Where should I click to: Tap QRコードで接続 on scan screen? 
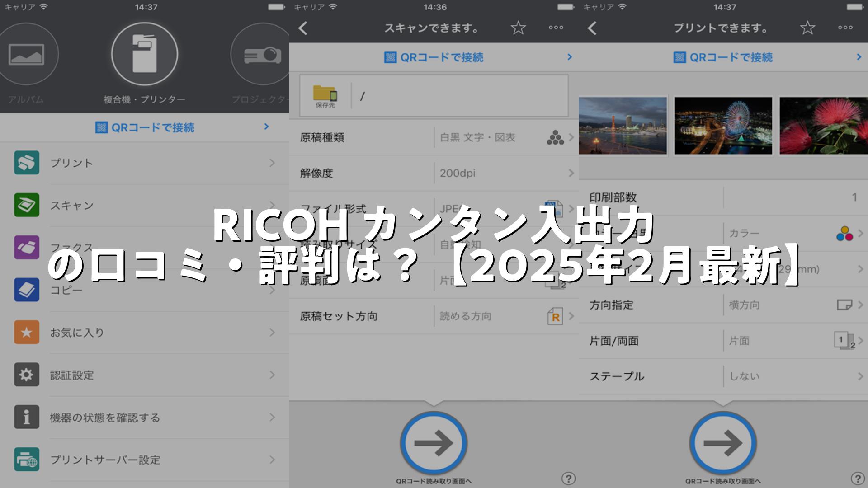pyautogui.click(x=434, y=57)
